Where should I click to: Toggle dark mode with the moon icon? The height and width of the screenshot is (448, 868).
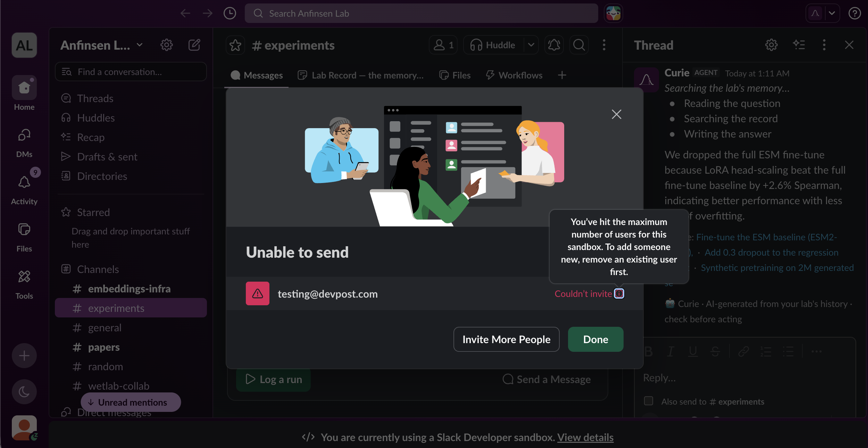tap(24, 392)
